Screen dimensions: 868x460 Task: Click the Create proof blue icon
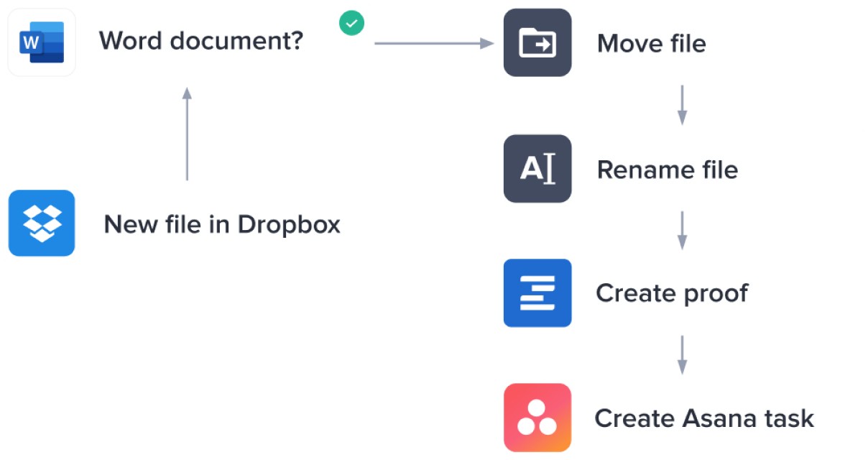pos(537,293)
